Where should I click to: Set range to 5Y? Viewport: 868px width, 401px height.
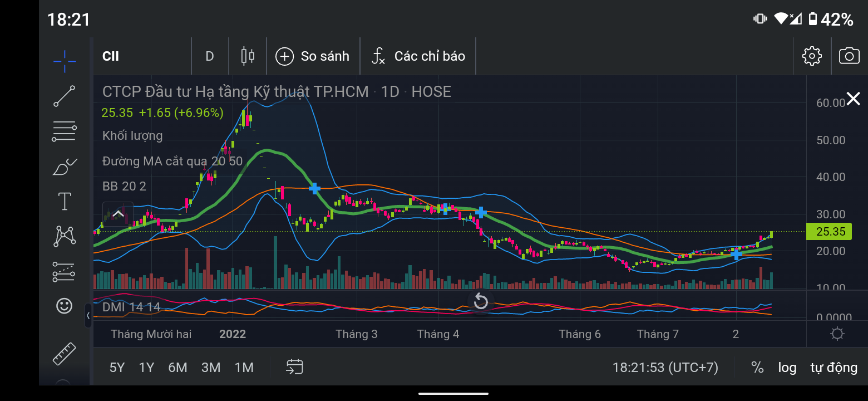pos(117,368)
